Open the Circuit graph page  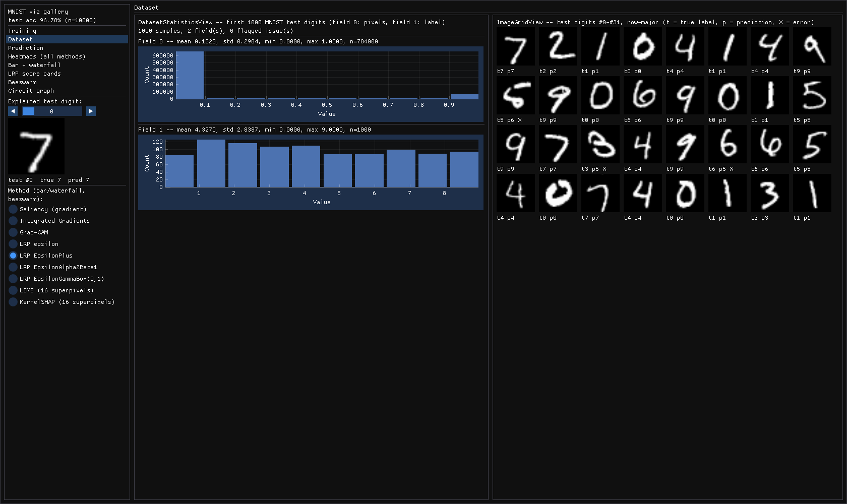[67, 91]
